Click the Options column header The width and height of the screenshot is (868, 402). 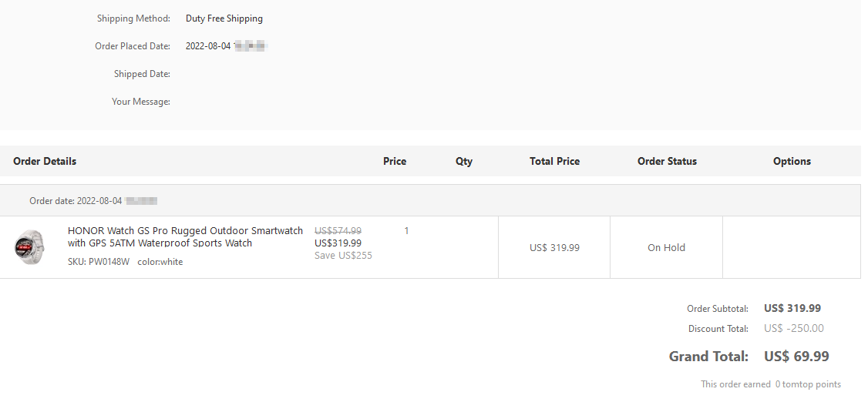click(792, 162)
